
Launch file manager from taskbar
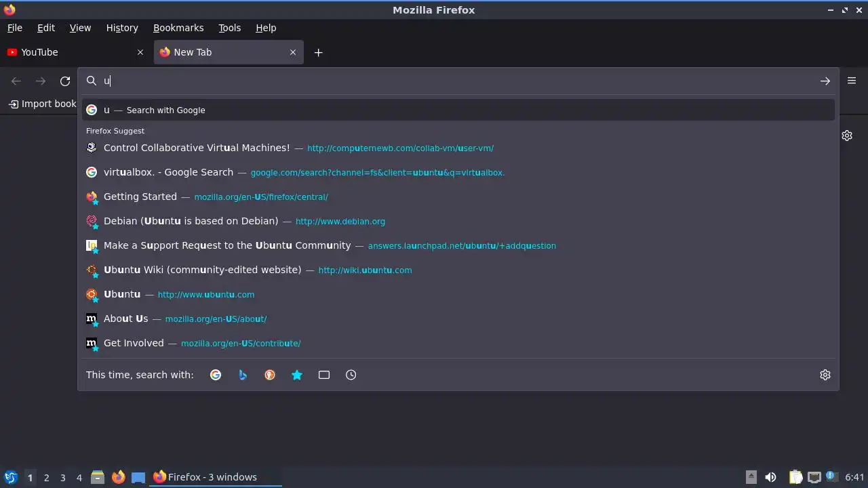pyautogui.click(x=98, y=477)
